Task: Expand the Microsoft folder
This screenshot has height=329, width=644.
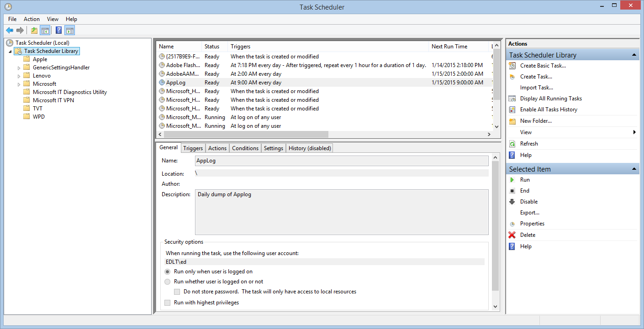Action: [x=19, y=84]
